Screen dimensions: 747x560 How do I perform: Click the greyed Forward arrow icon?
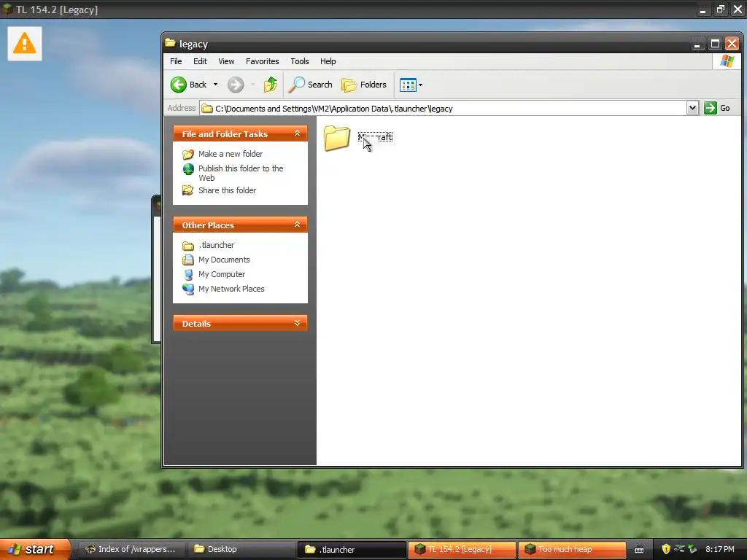point(236,85)
